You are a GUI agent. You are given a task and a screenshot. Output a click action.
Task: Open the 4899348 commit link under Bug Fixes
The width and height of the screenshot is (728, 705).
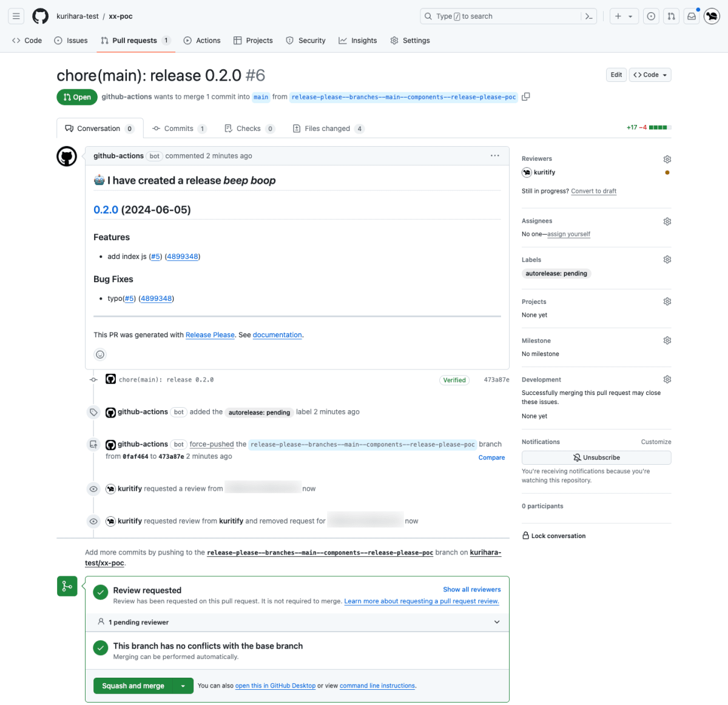157,299
